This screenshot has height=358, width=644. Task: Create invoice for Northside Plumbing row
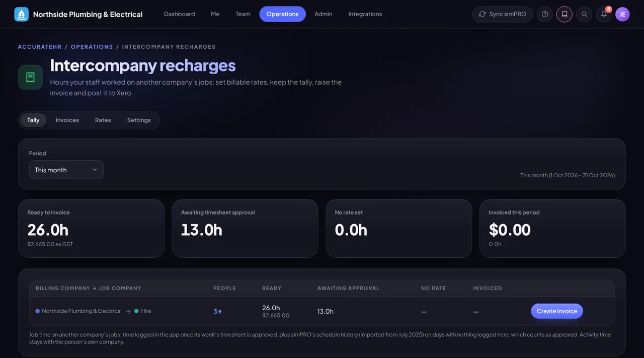pyautogui.click(x=557, y=311)
